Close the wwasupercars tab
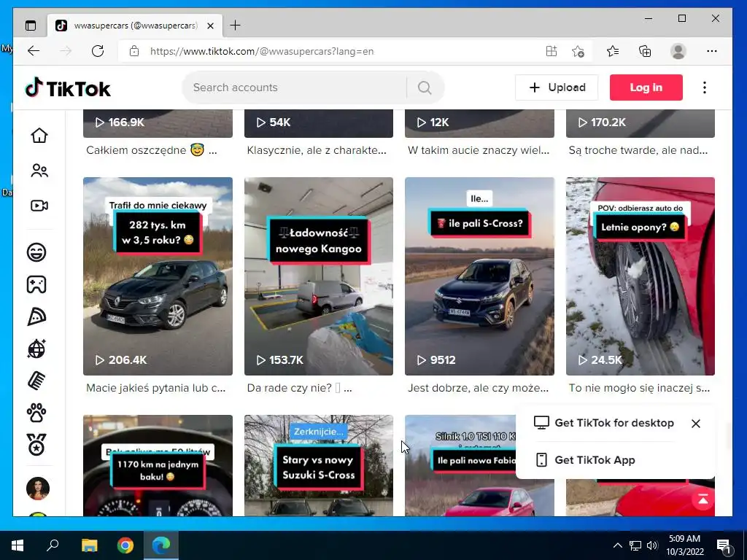This screenshot has width=747, height=560. pos(210,26)
